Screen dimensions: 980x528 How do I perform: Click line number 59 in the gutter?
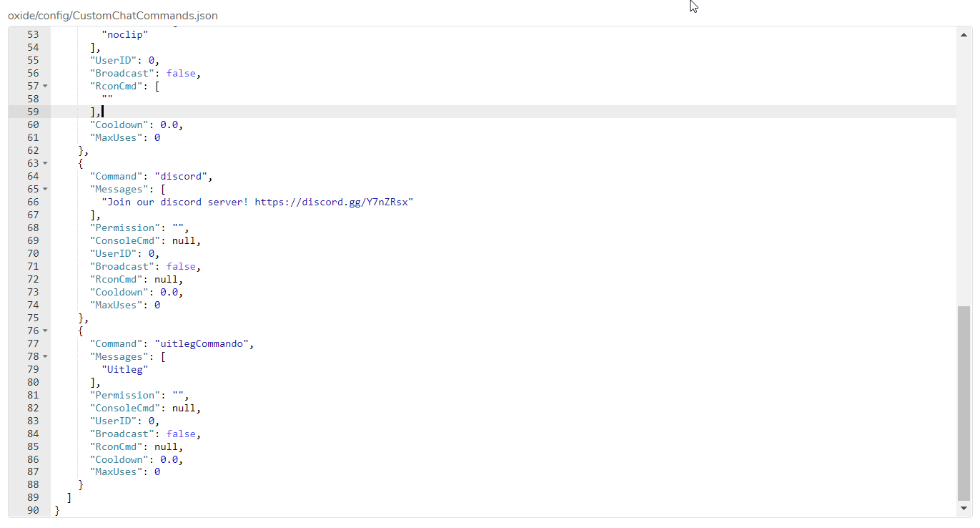click(33, 112)
